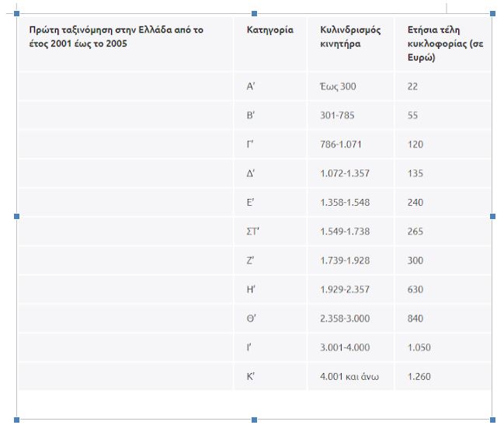This screenshot has height=432, width=504.
Task: Select the '4.001 και άνω' cell
Action: pyautogui.click(x=349, y=377)
